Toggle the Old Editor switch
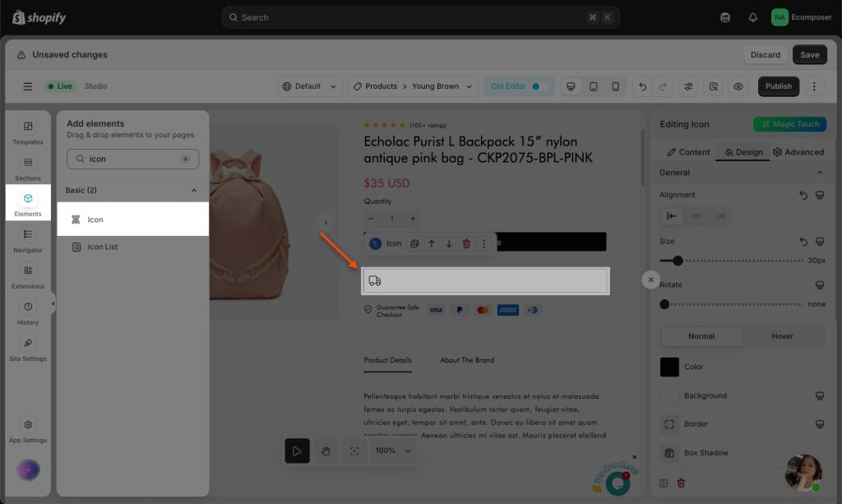 (x=538, y=86)
